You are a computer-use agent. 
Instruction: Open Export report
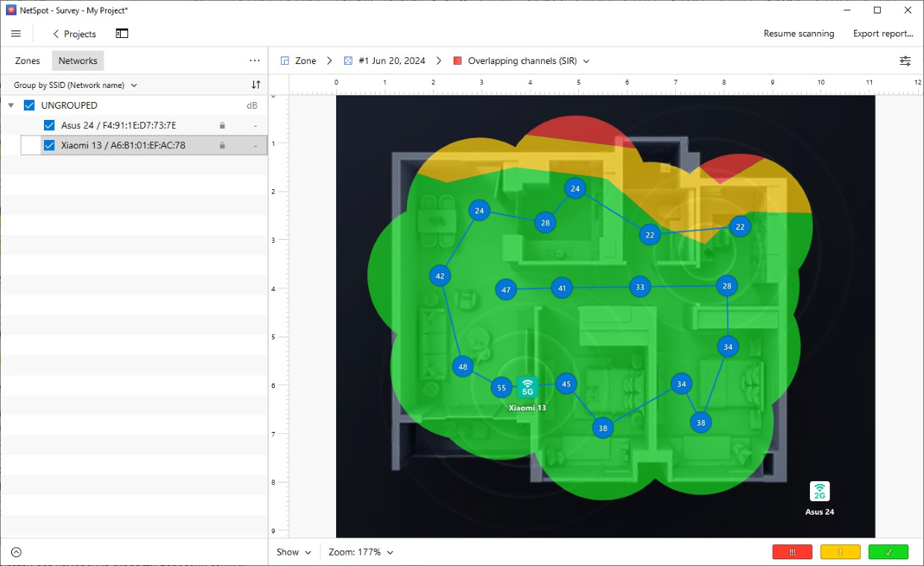[883, 34]
